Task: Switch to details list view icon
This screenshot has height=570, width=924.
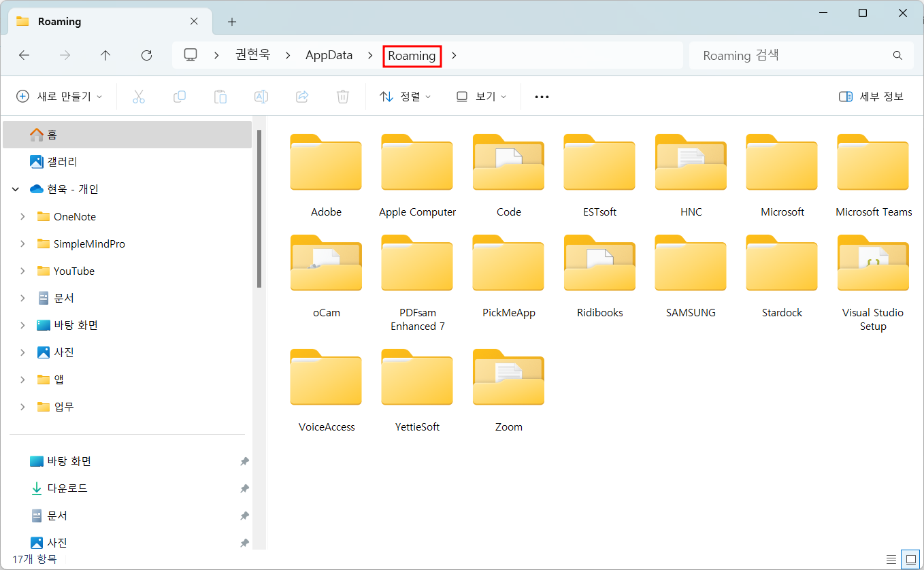Action: point(891,560)
